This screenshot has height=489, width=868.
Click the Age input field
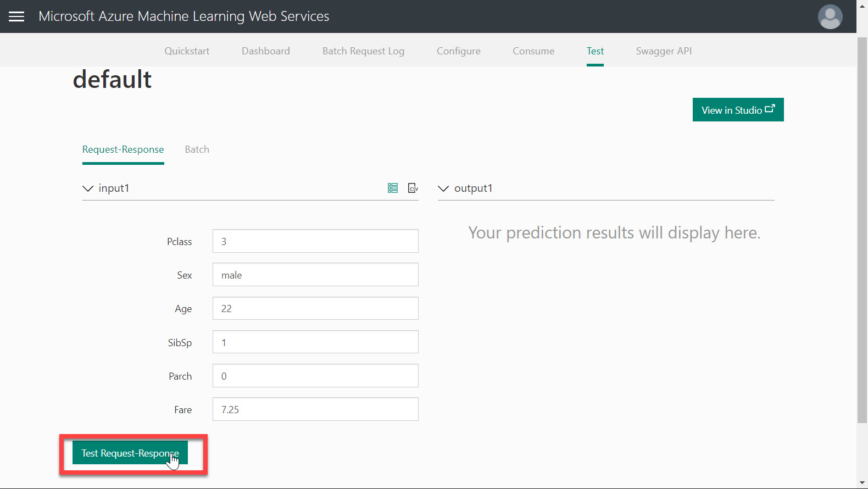click(315, 308)
